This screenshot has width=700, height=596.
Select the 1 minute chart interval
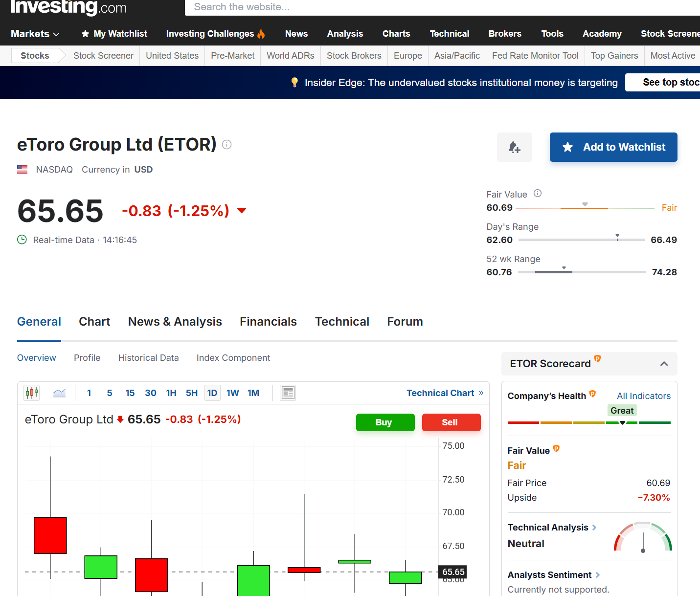[89, 393]
